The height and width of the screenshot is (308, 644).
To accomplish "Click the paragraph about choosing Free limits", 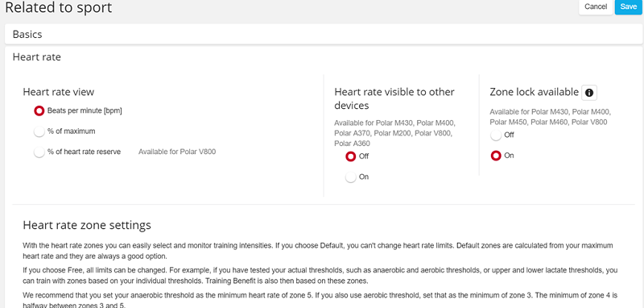I will click(x=320, y=276).
